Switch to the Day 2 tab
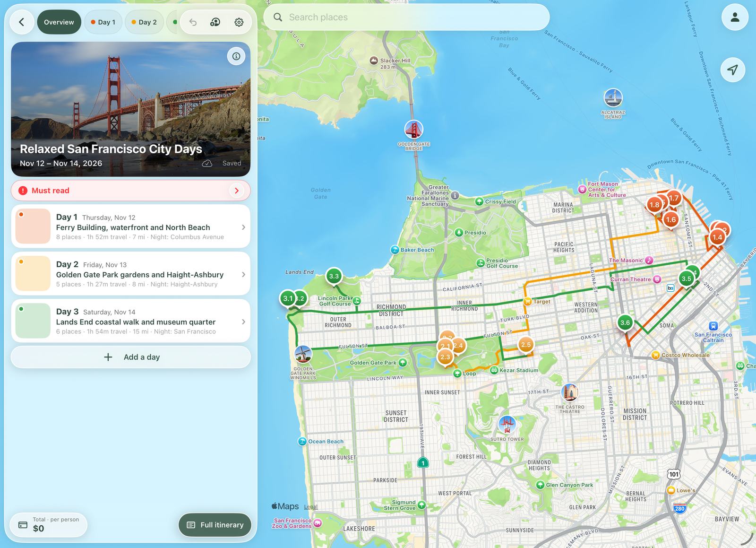This screenshot has height=548, width=756. pos(144,22)
